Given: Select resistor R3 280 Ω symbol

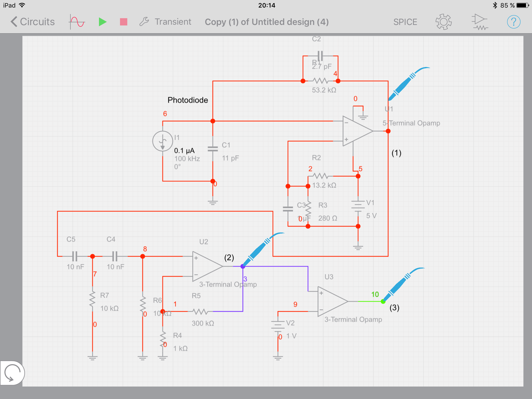Looking at the screenshot, I should coord(308,208).
